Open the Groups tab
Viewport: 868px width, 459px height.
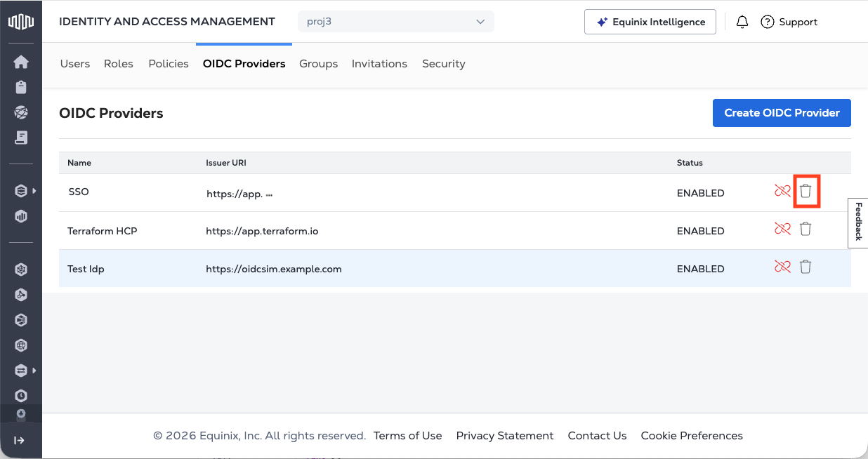(318, 64)
